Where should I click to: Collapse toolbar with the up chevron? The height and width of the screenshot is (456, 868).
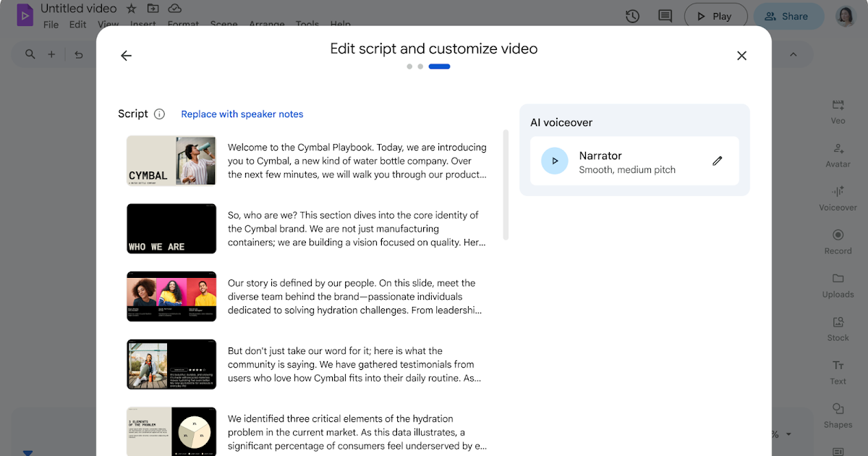point(793,54)
